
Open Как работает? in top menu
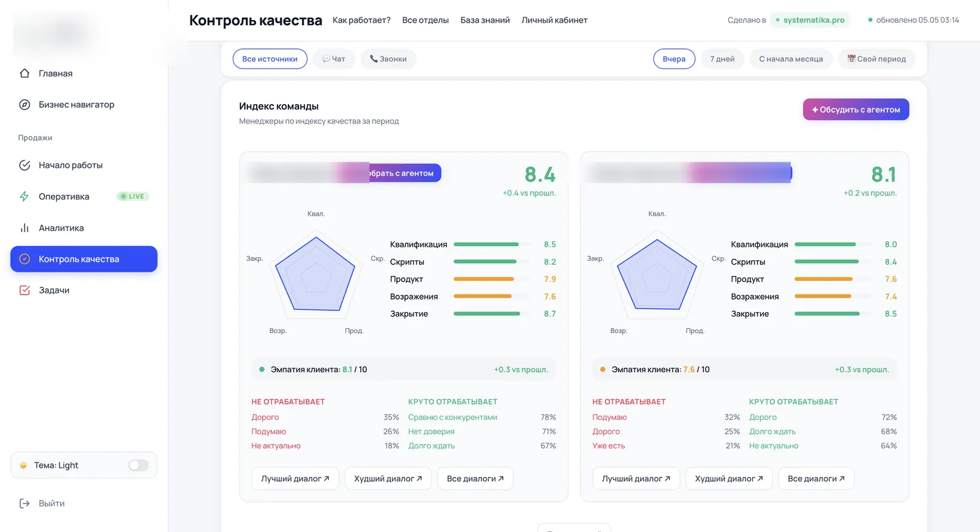point(361,20)
